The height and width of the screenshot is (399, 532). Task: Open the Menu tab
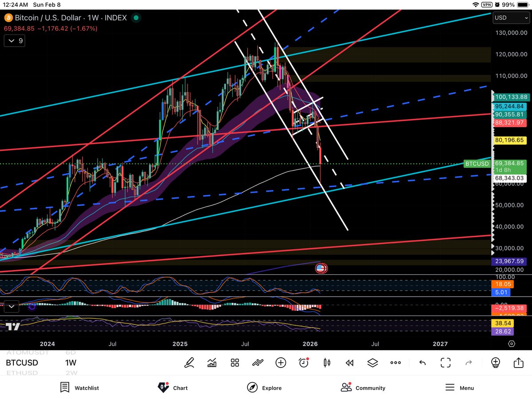click(x=459, y=387)
